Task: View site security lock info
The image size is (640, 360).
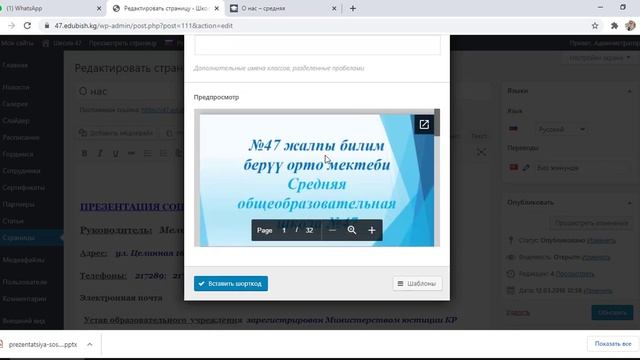Action: pyautogui.click(x=47, y=26)
